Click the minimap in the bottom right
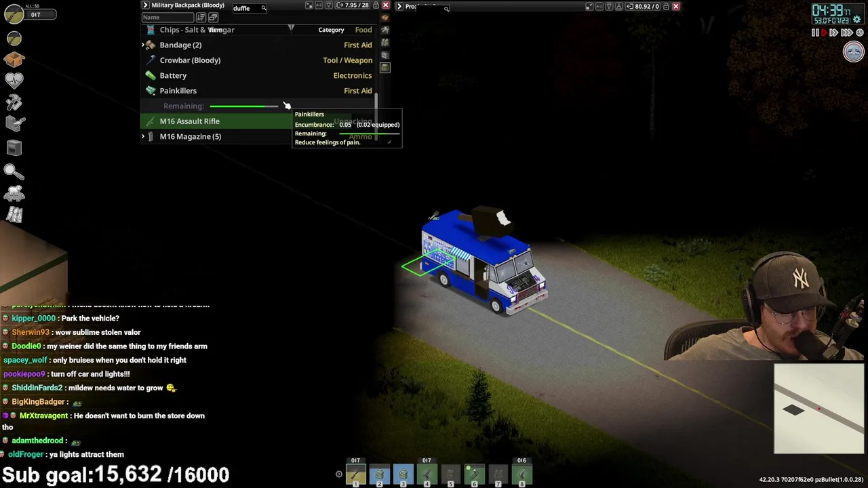Image resolution: width=868 pixels, height=488 pixels. coord(818,409)
